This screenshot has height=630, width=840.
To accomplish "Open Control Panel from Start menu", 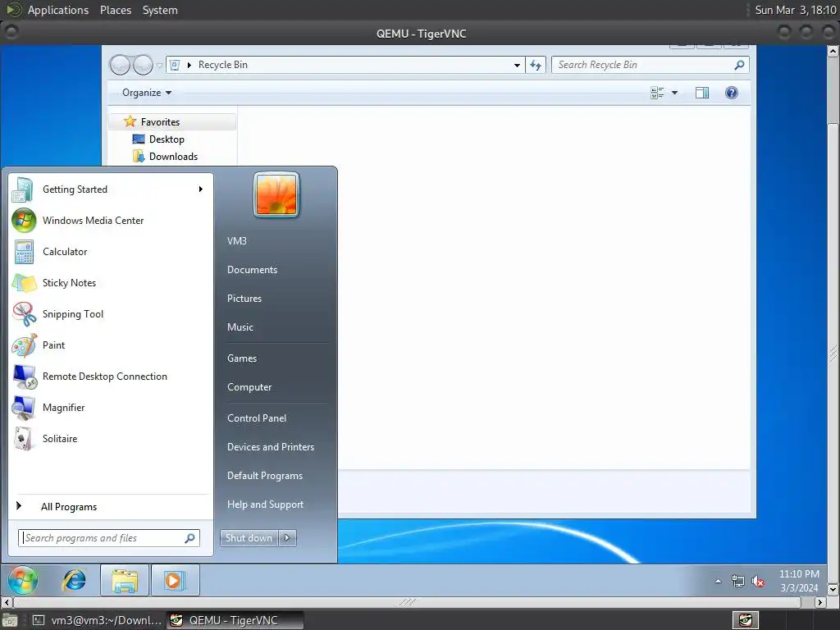I will (257, 418).
